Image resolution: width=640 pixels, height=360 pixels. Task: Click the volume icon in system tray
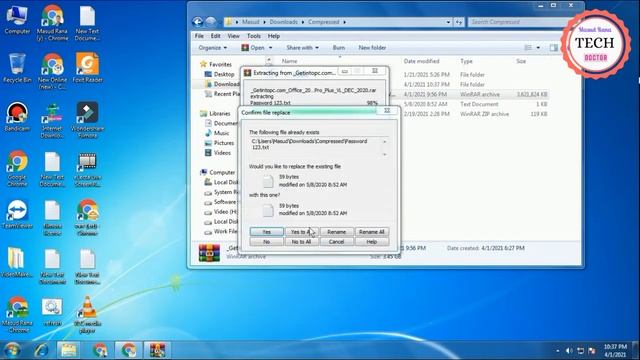569,351
